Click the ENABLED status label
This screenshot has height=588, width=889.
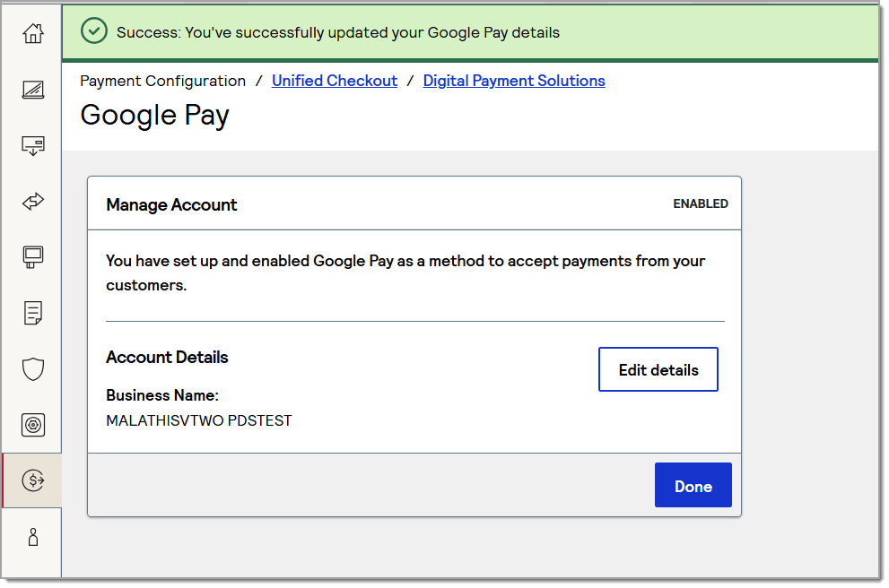pyautogui.click(x=700, y=203)
